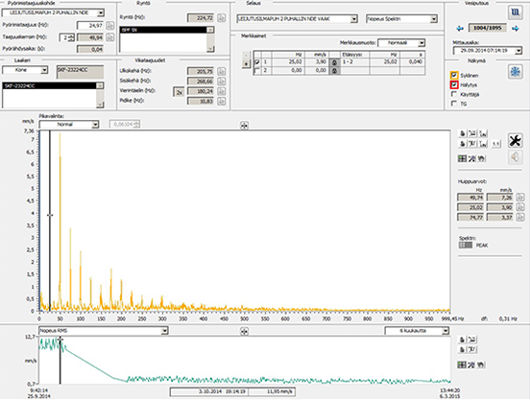Click the 25,02 Hz cell in marker row 1
Viewport: 530px width, 400px height.
[x=288, y=62]
